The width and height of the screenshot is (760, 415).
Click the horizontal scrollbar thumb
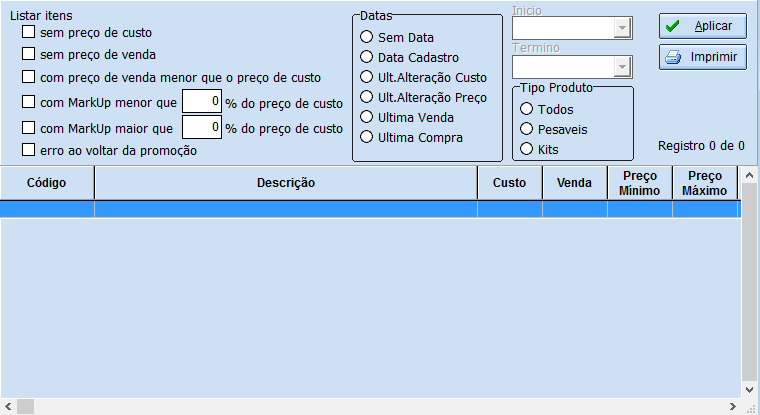(26, 406)
